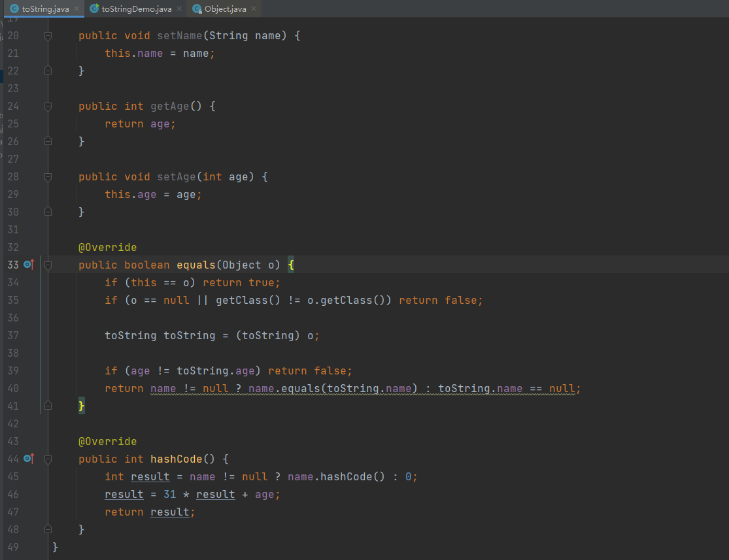
Task: Click override gutter icon on line 44
Action: [29, 459]
